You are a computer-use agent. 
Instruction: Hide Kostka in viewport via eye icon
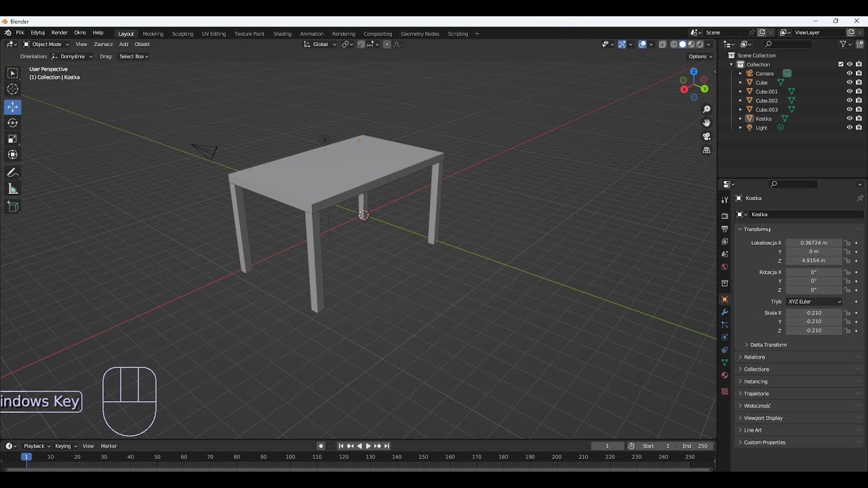point(850,119)
